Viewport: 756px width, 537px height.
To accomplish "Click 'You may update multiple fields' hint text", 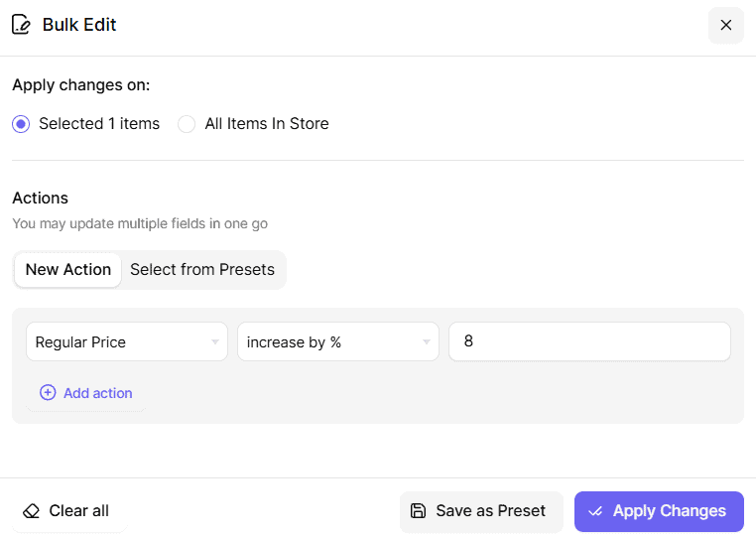I will [x=140, y=224].
